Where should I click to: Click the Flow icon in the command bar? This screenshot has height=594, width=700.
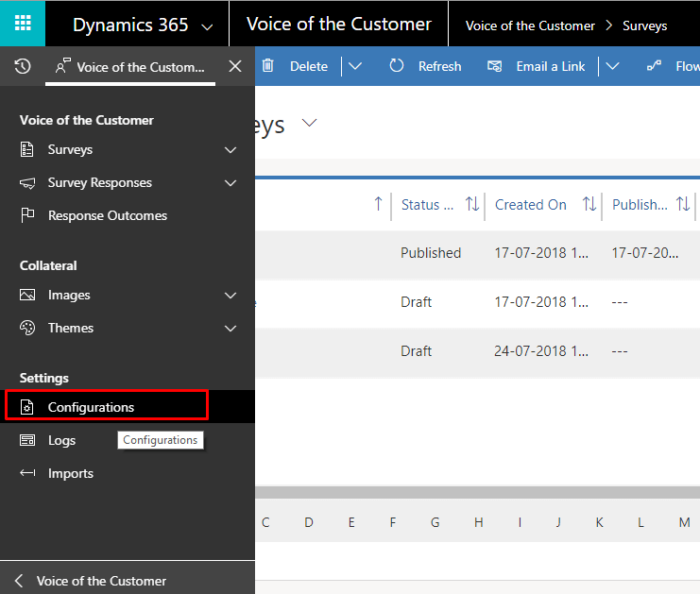click(654, 66)
